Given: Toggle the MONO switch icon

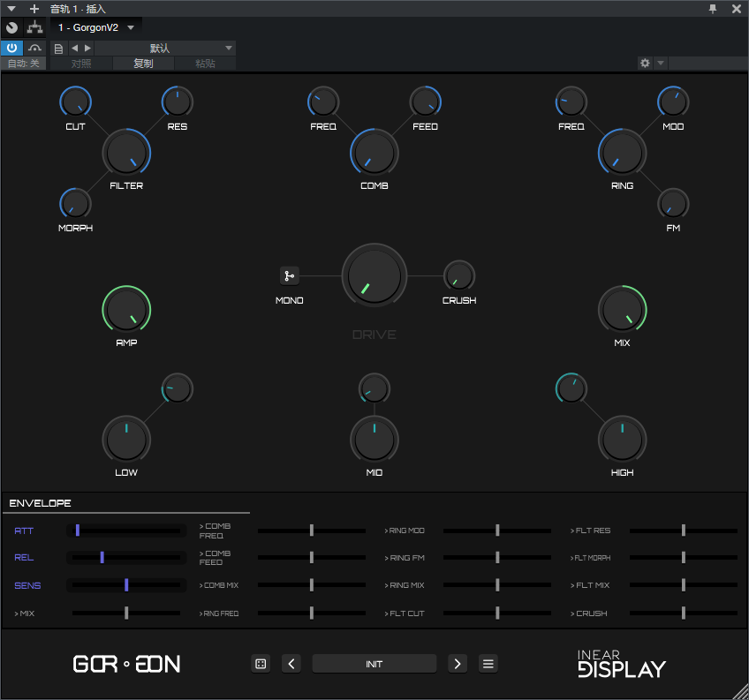Looking at the screenshot, I should [289, 276].
